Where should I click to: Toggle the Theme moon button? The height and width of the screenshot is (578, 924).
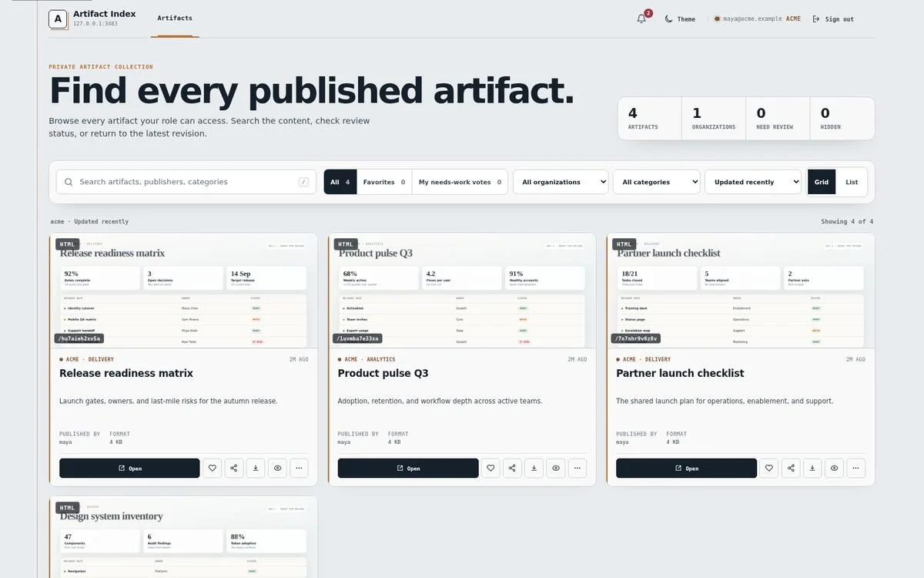(x=680, y=19)
